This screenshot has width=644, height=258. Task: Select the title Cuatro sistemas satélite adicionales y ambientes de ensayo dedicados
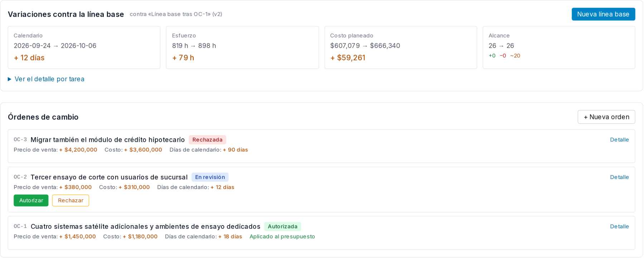tap(146, 227)
